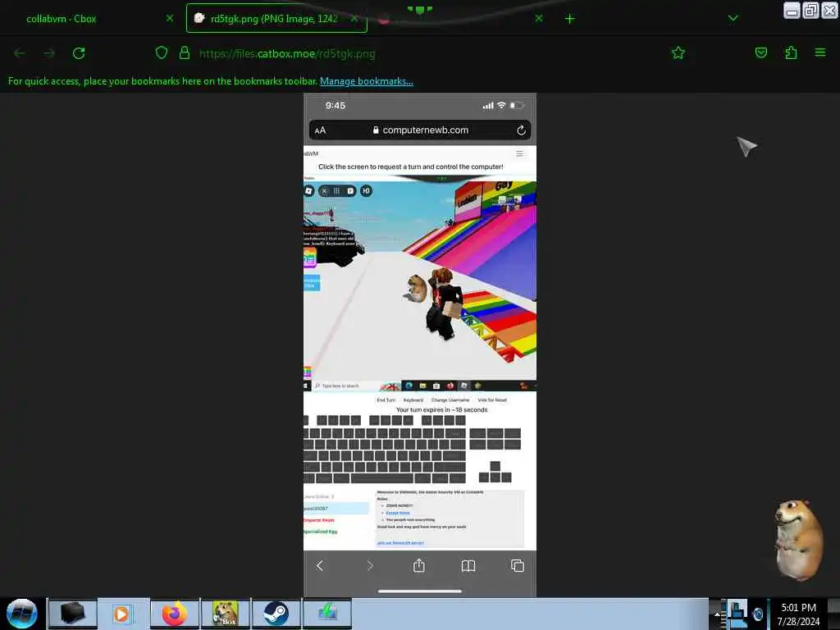The width and height of the screenshot is (840, 630).
Task: Click the displayed phone screenshot image
Action: point(420,345)
